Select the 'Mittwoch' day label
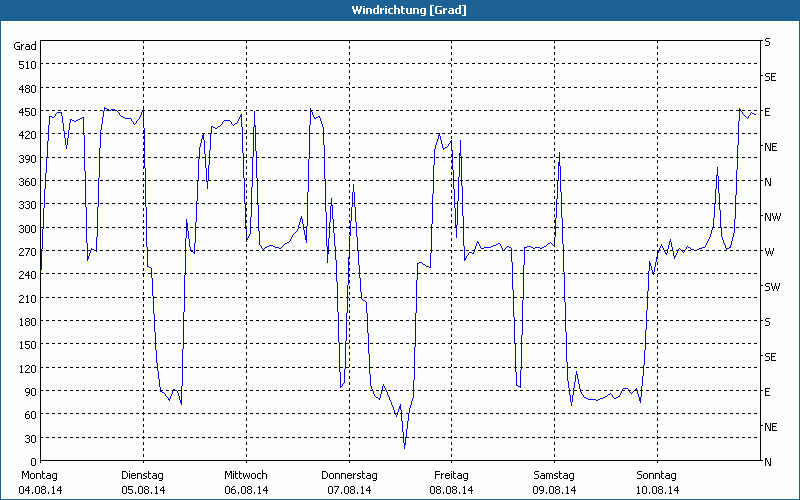The image size is (800, 500). (245, 475)
